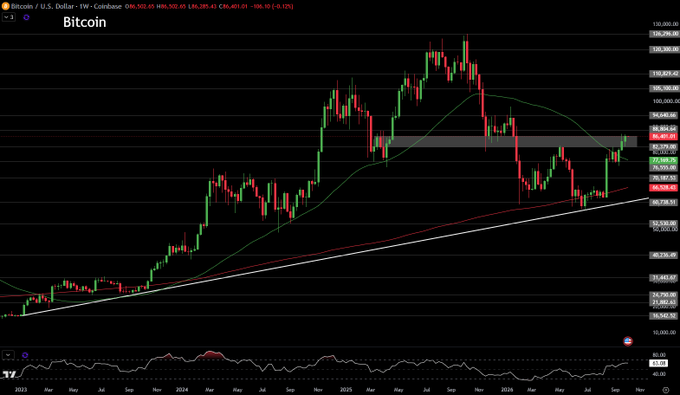This screenshot has width=680, height=395.
Task: Click the large Bitcoin text annotation
Action: [x=85, y=23]
